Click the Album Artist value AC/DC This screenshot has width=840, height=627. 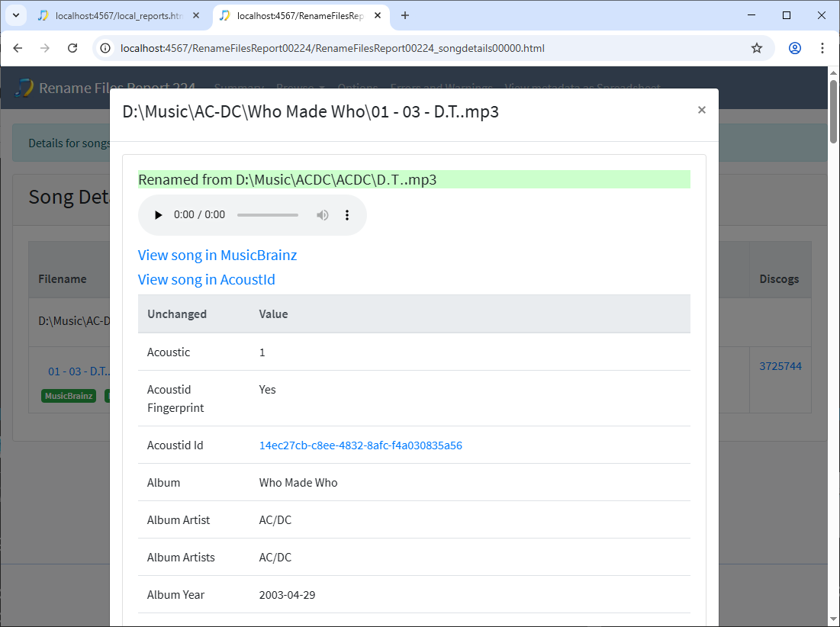coord(275,520)
